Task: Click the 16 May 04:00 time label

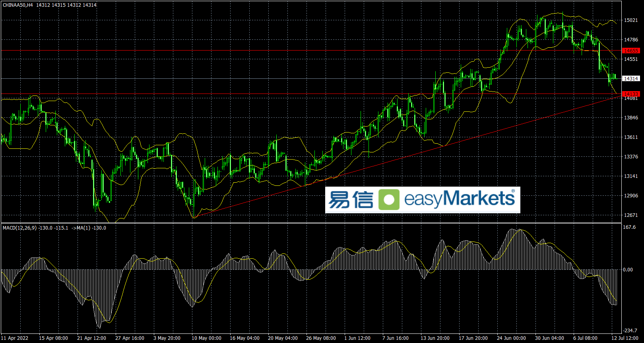Action: coord(244,338)
